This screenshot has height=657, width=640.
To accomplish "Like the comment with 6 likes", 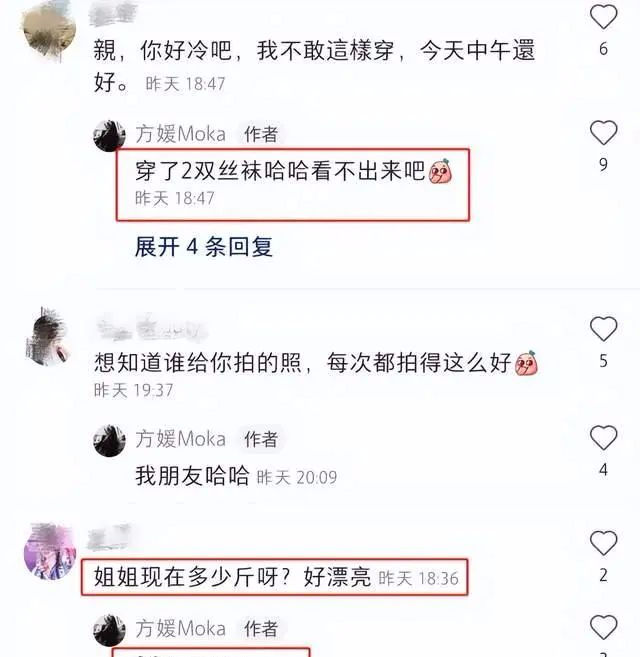I will 604,17.
